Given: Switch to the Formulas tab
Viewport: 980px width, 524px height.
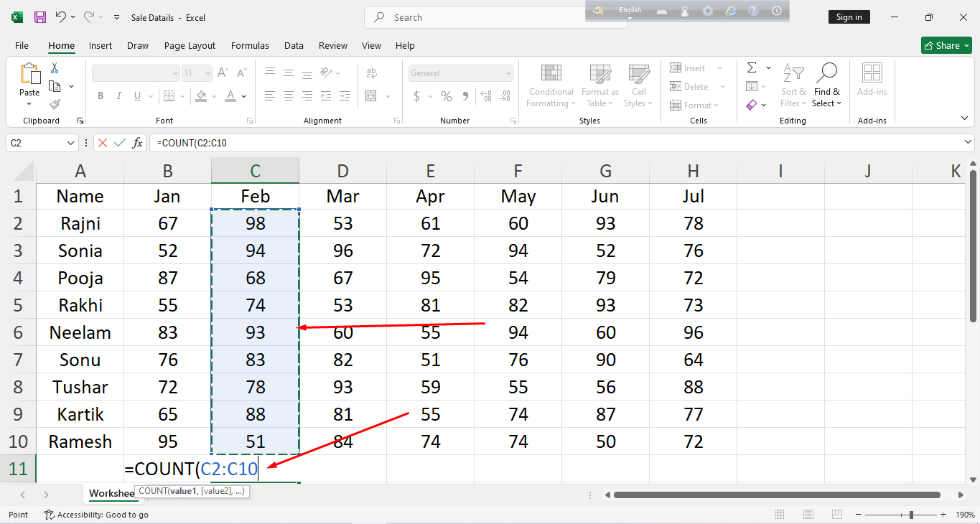Looking at the screenshot, I should [x=250, y=45].
